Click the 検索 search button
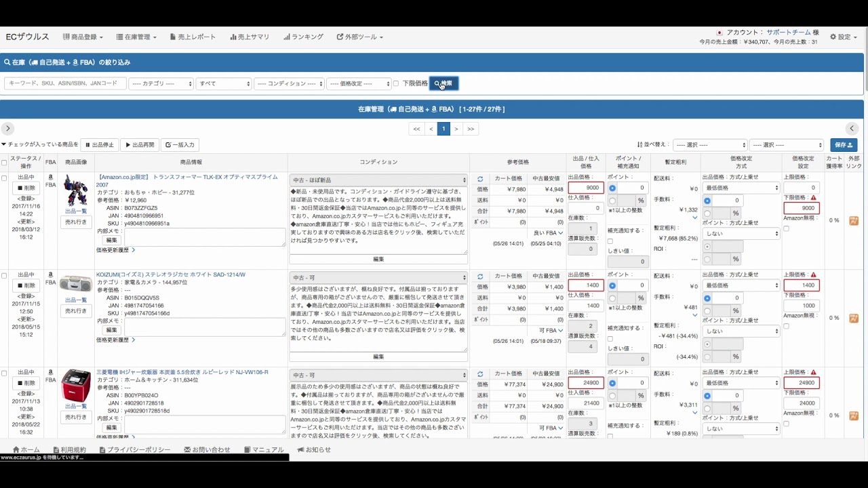The width and height of the screenshot is (868, 488). pyautogui.click(x=443, y=83)
